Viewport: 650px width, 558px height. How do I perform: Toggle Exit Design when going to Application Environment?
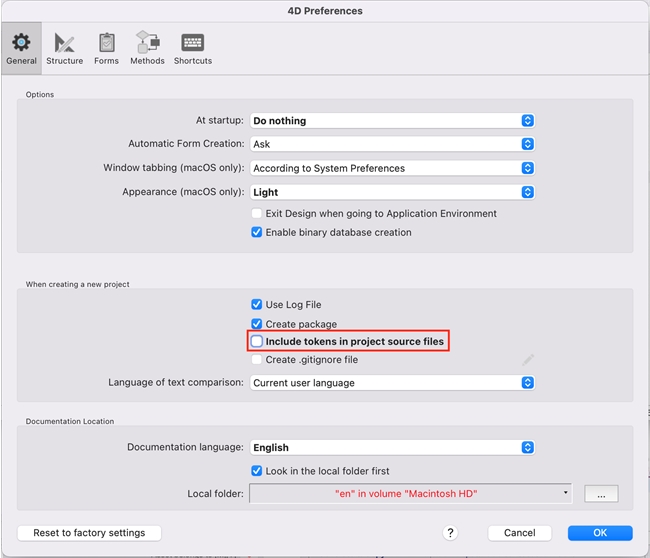[x=258, y=214]
